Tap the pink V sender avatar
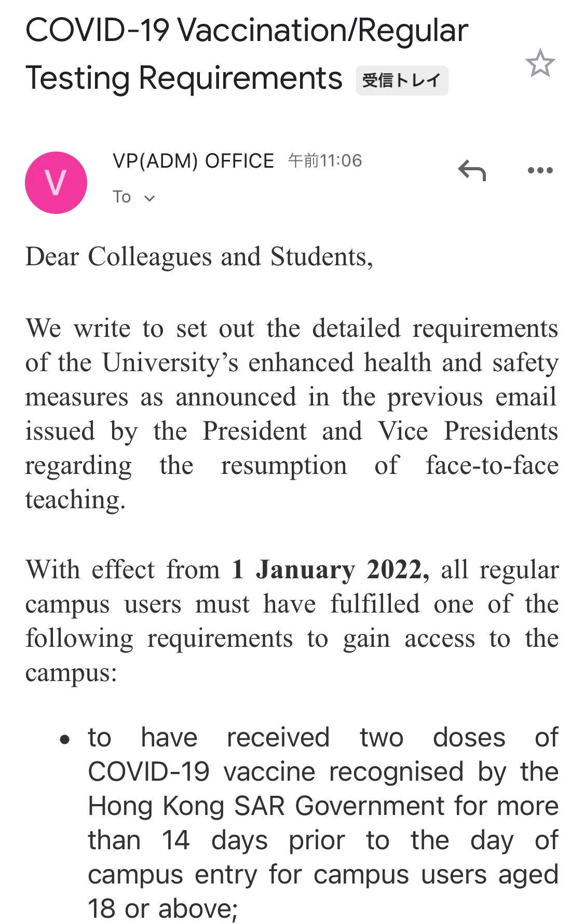 (56, 182)
